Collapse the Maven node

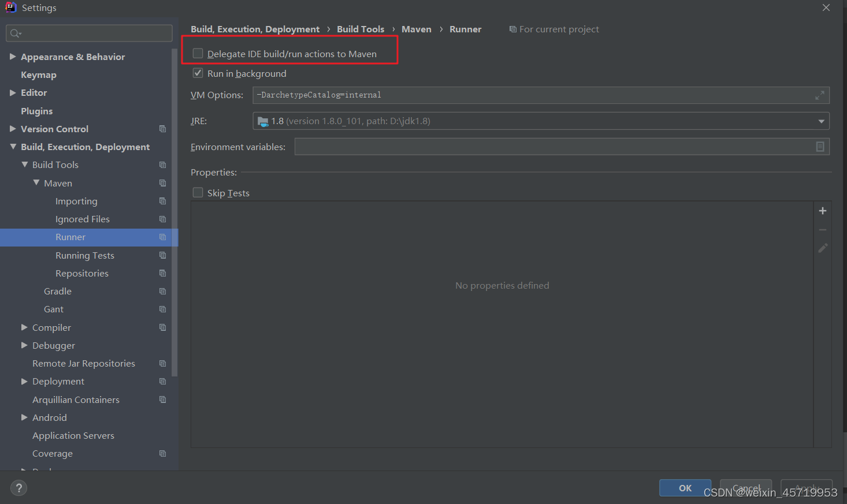pos(36,182)
